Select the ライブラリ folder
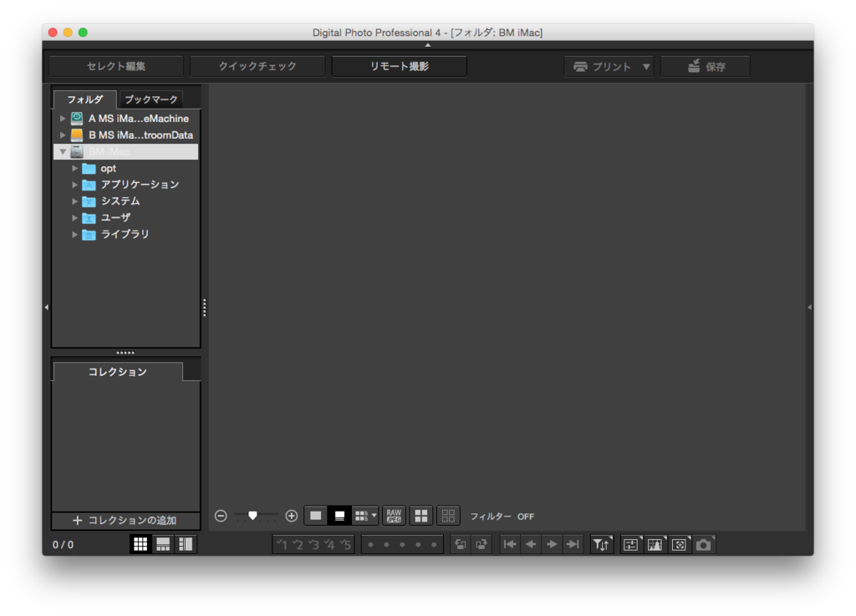The height and width of the screenshot is (616, 856). (125, 234)
